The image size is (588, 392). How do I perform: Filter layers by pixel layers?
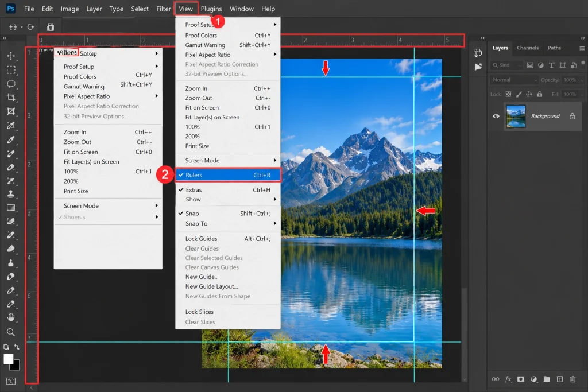click(x=530, y=65)
